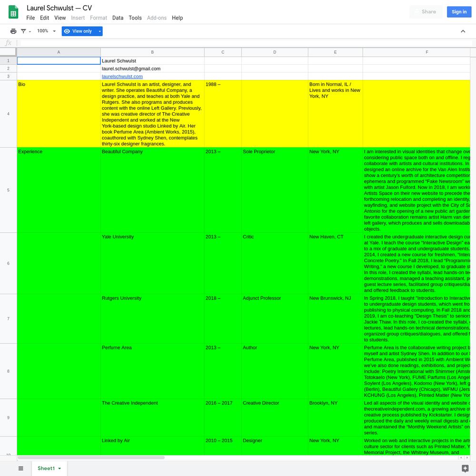Select row 7 header

point(8,319)
